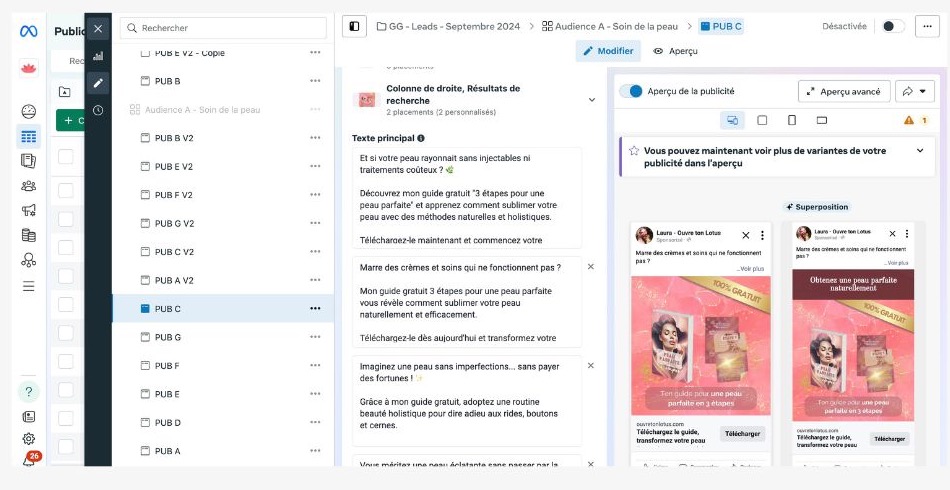
Task: Open the Help question mark icon
Action: pyautogui.click(x=28, y=391)
